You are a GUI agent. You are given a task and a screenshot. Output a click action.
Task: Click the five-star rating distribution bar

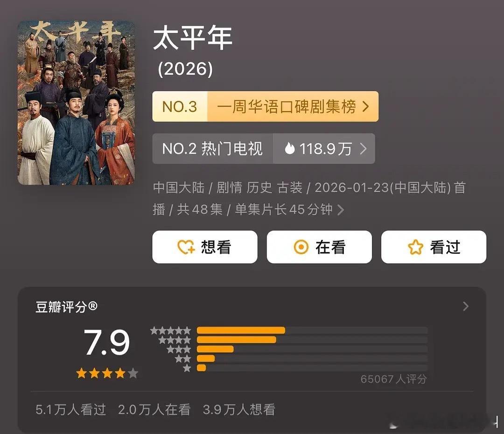(242, 330)
